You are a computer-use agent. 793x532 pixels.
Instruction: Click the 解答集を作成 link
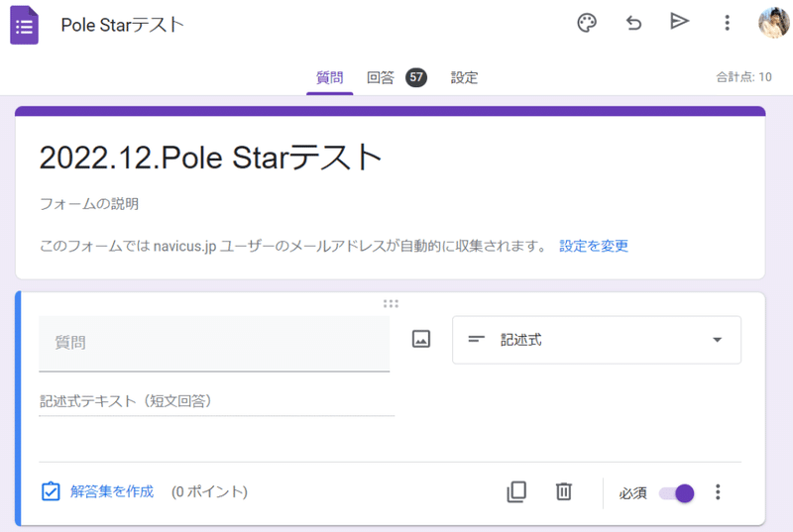coord(112,491)
